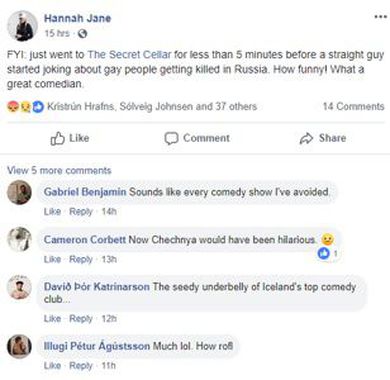Open Davíð Þór Katrínarson's profile name

[x=97, y=287]
